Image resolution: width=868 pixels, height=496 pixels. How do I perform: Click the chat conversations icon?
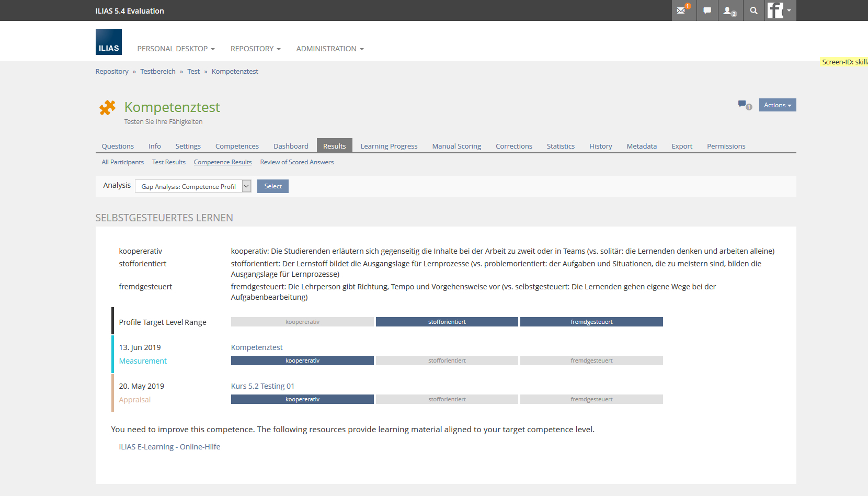click(x=707, y=10)
